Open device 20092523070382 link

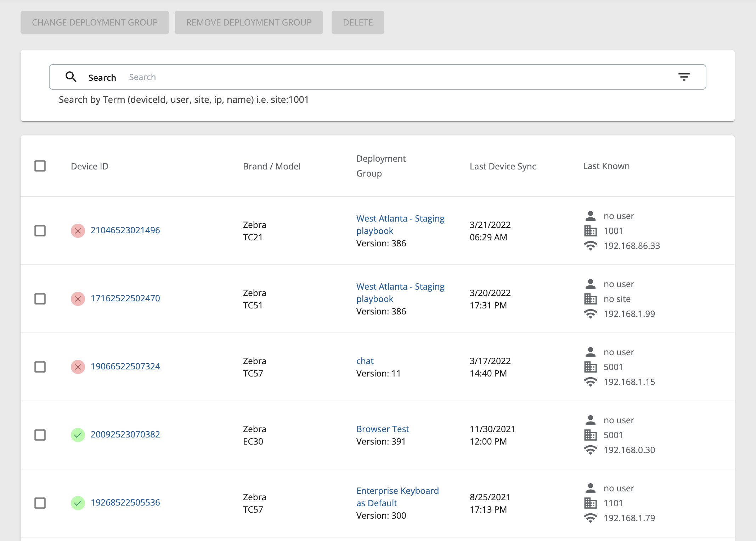pyautogui.click(x=125, y=434)
